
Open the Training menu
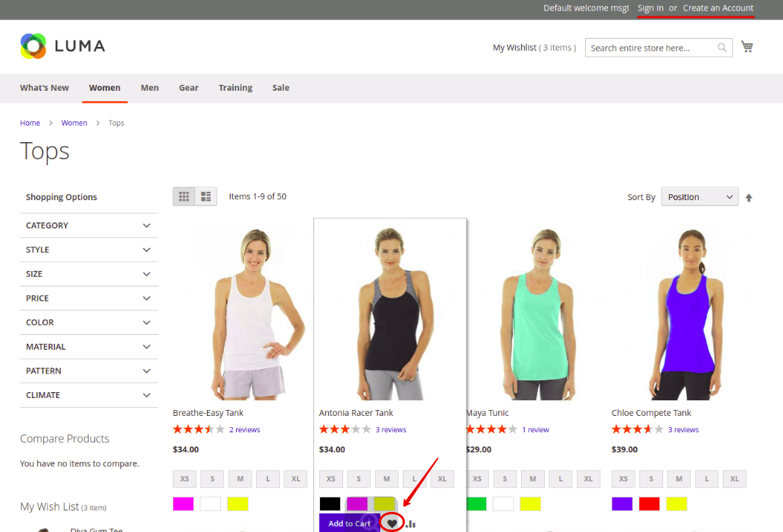(x=235, y=88)
